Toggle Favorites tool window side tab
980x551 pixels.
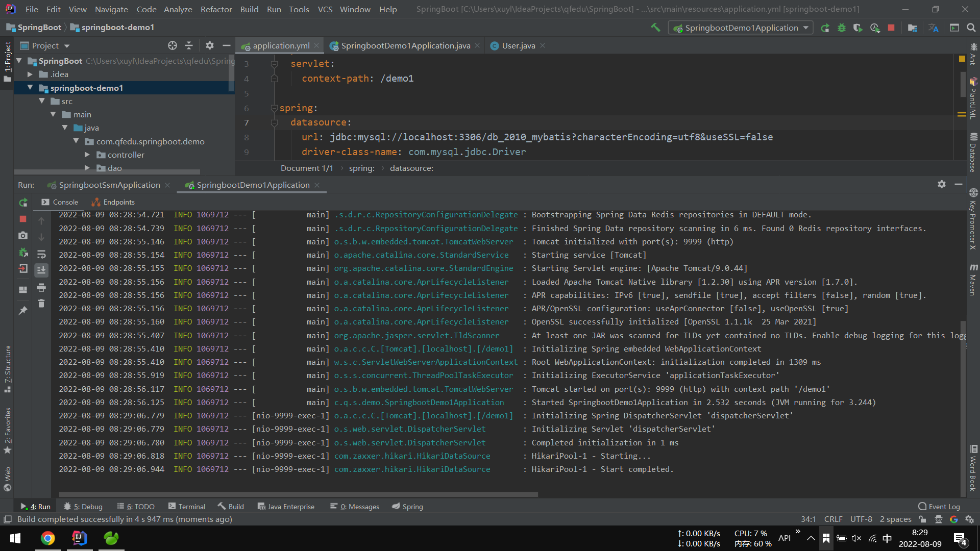(7, 431)
